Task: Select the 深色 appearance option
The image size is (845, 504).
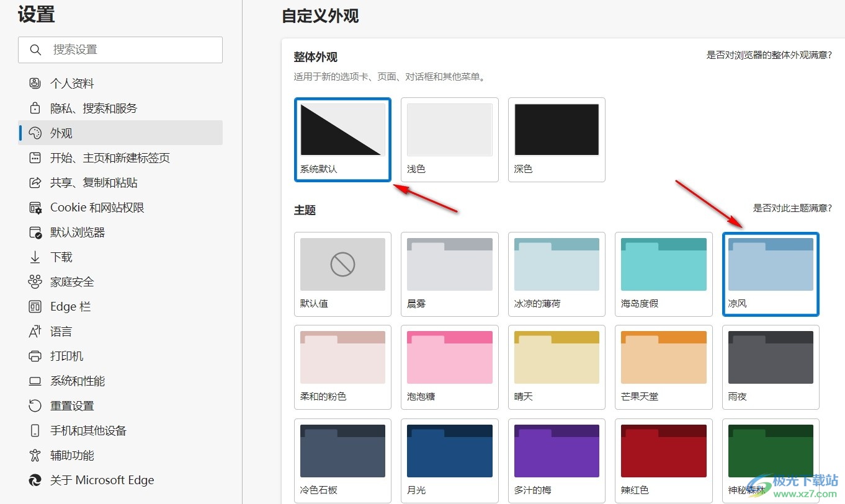Action: click(x=557, y=139)
